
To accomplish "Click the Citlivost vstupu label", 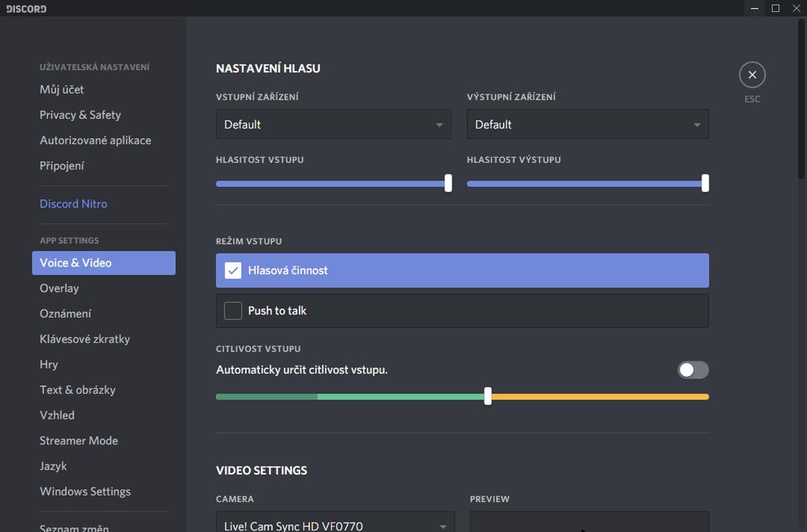I will coord(258,349).
